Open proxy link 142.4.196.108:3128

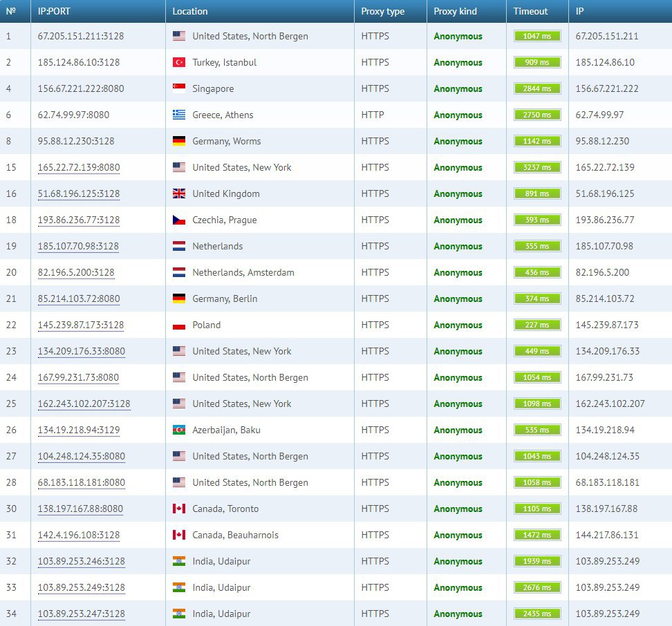tap(79, 535)
